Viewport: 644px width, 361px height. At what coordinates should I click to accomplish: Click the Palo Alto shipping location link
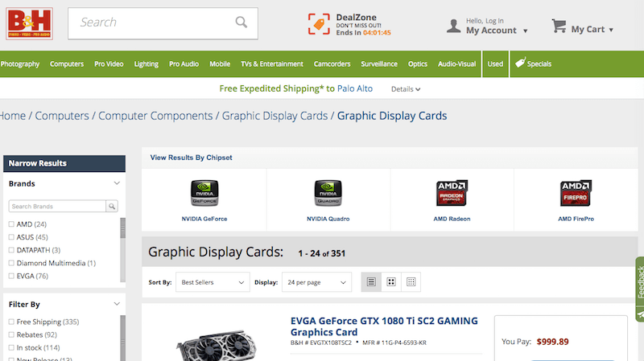click(x=355, y=88)
